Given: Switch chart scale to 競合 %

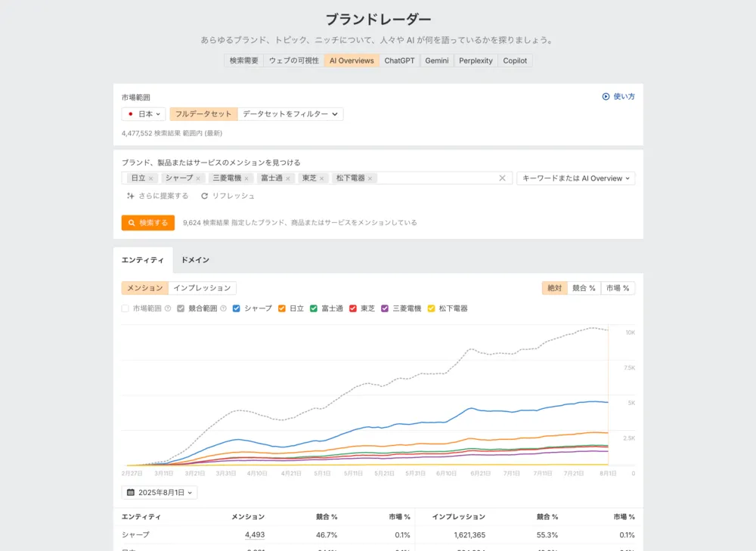Looking at the screenshot, I should pyautogui.click(x=584, y=288).
